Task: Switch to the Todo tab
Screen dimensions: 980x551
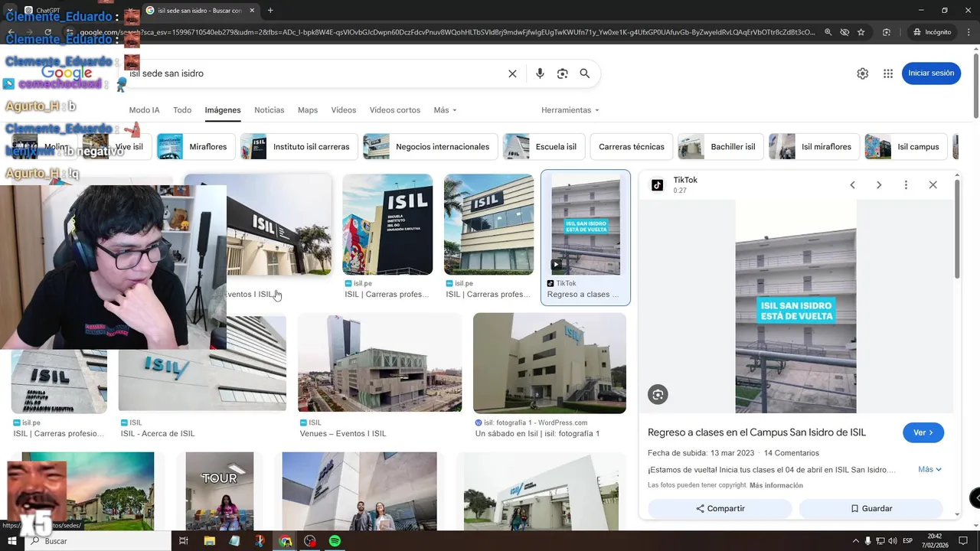Action: [182, 110]
